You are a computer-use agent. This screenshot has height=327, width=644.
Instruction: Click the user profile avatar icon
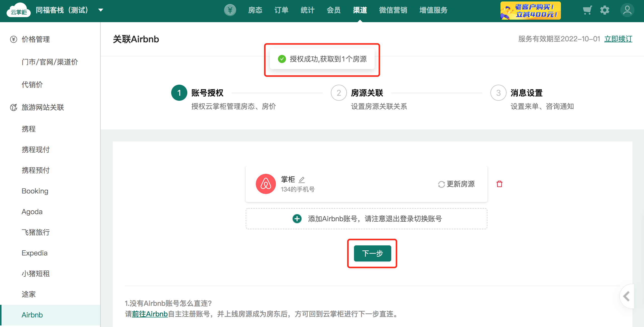(627, 10)
